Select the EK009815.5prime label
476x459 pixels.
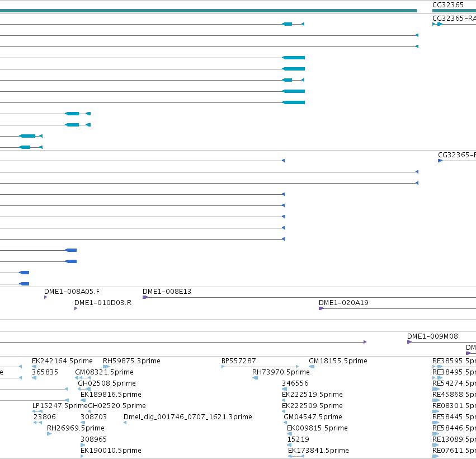(317, 428)
